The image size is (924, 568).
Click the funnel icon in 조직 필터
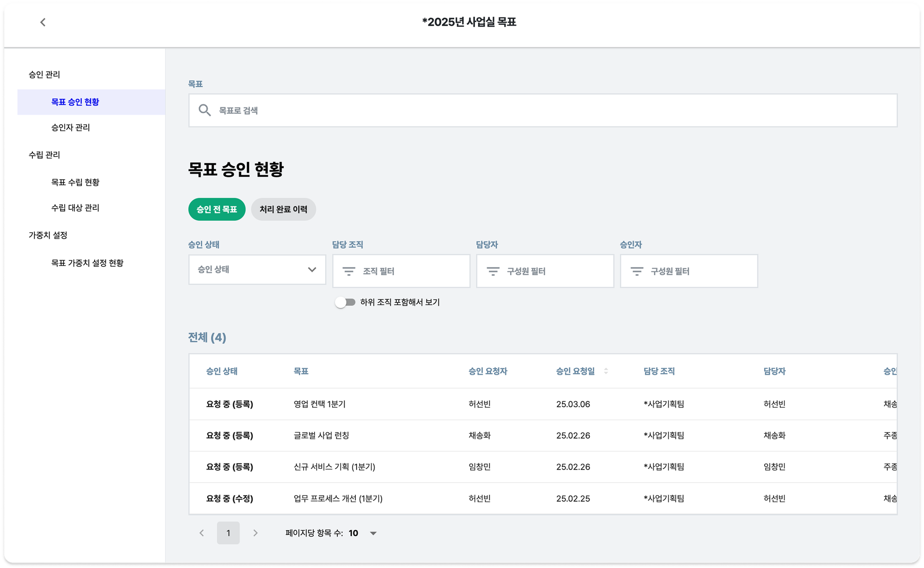(349, 271)
